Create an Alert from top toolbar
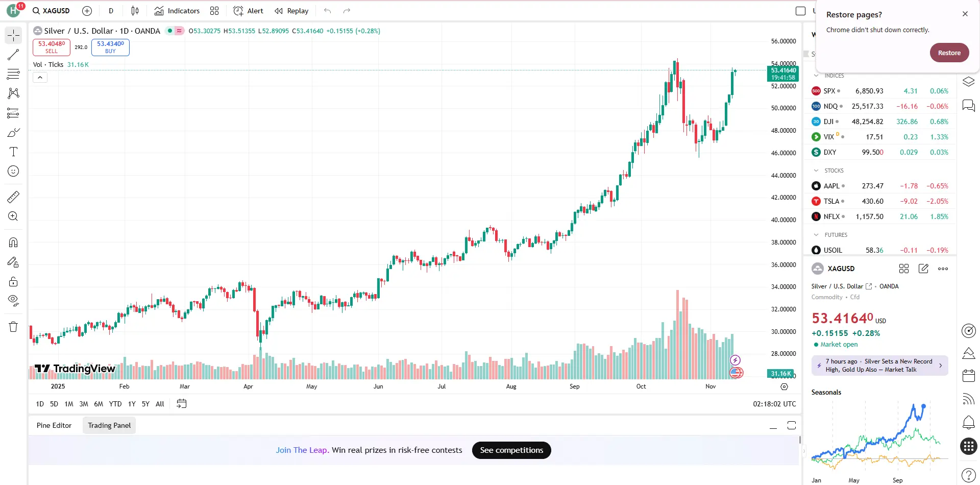Image resolution: width=980 pixels, height=485 pixels. (x=248, y=11)
